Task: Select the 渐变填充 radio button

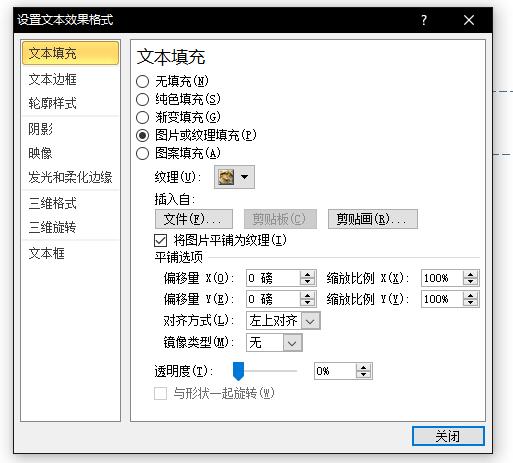Action: point(142,117)
